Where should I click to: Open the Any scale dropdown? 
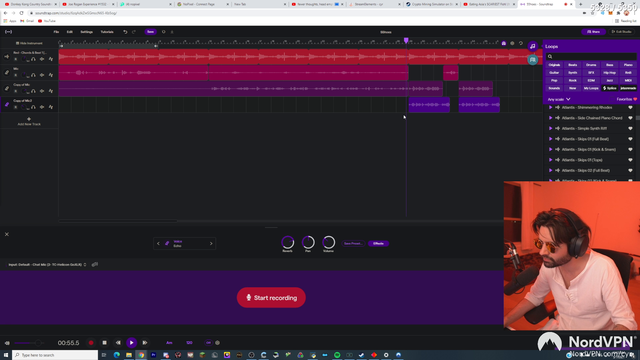click(559, 99)
